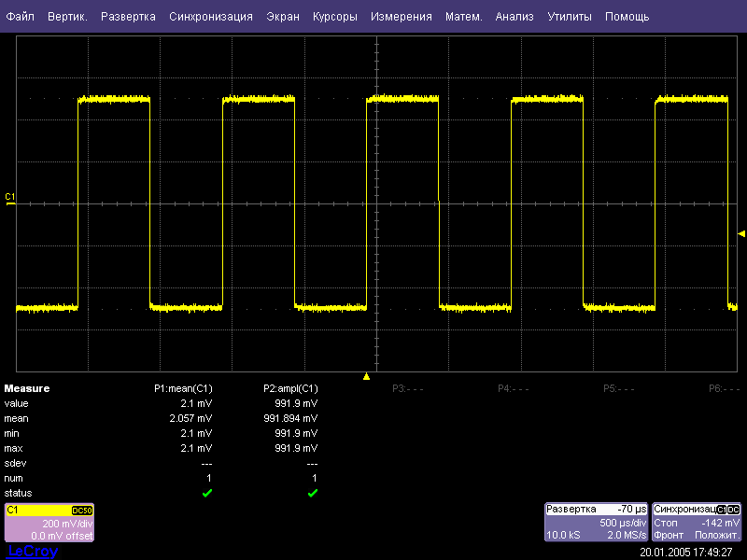Expand the Измерения menu
The image size is (747, 560).
tap(401, 17)
